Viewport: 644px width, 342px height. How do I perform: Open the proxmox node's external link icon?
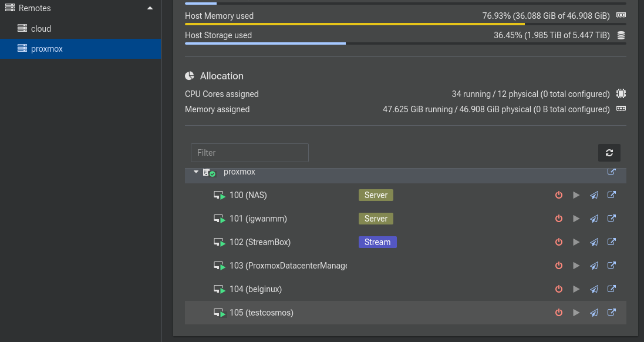click(612, 172)
